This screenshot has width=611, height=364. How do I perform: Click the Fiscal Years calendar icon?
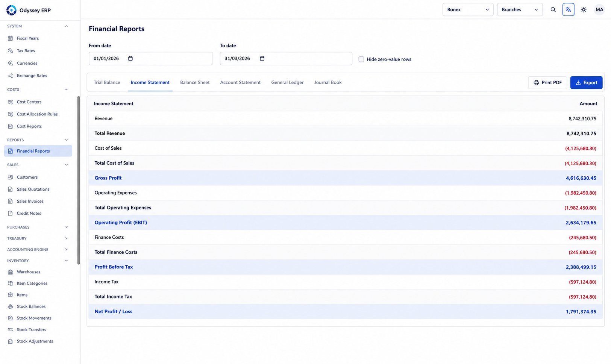coord(11,38)
